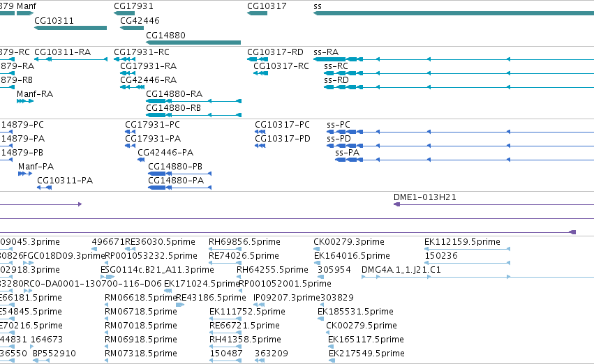Click the ss-RD transcript label
The image size is (594, 364).
point(336,80)
